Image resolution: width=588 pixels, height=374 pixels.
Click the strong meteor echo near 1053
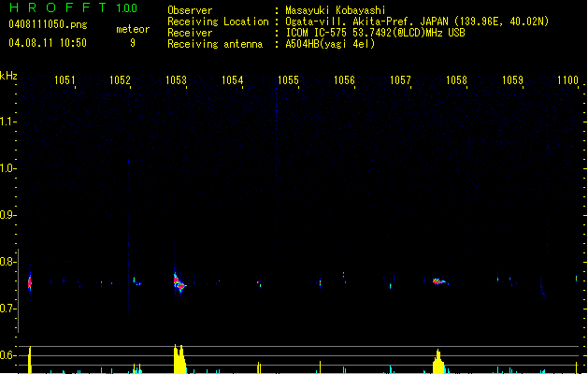pyautogui.click(x=179, y=283)
